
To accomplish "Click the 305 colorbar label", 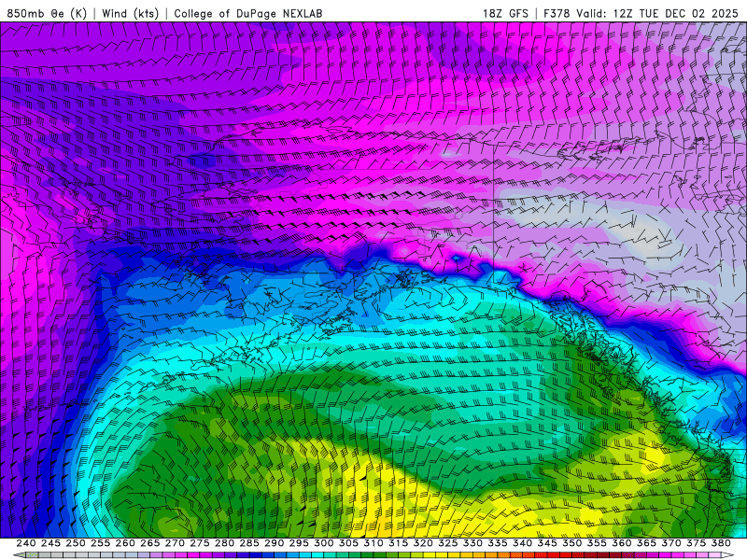I will click(x=348, y=543).
